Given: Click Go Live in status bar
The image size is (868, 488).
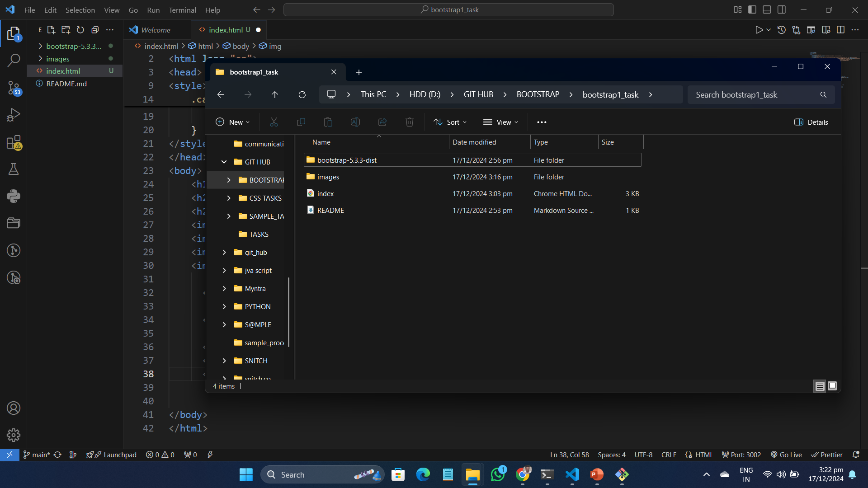Looking at the screenshot, I should 786,455.
